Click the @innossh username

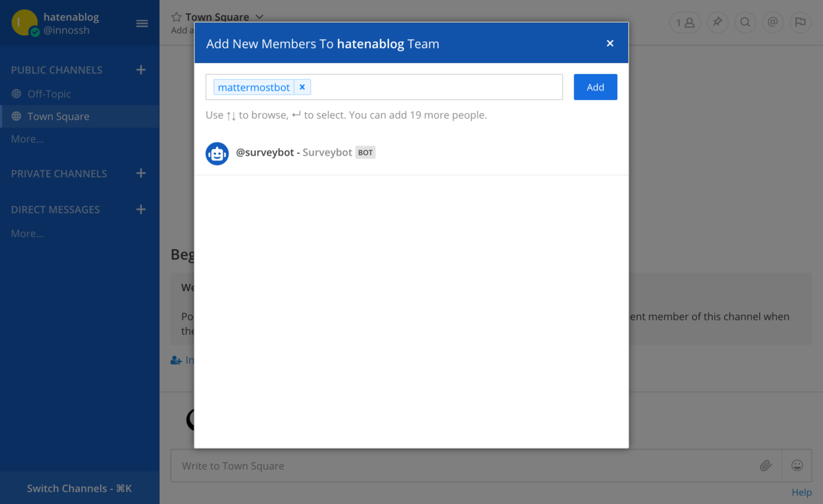(67, 30)
